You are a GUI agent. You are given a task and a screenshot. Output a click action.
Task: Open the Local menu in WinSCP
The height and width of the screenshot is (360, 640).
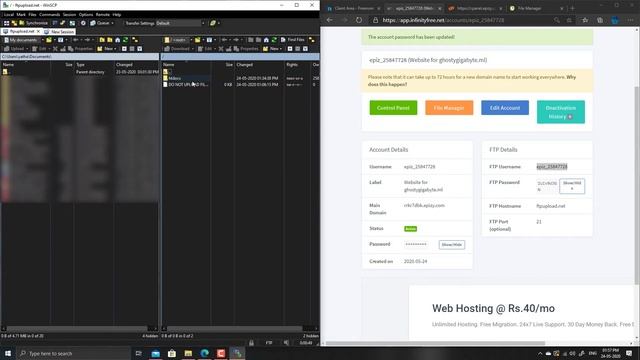pos(9,15)
